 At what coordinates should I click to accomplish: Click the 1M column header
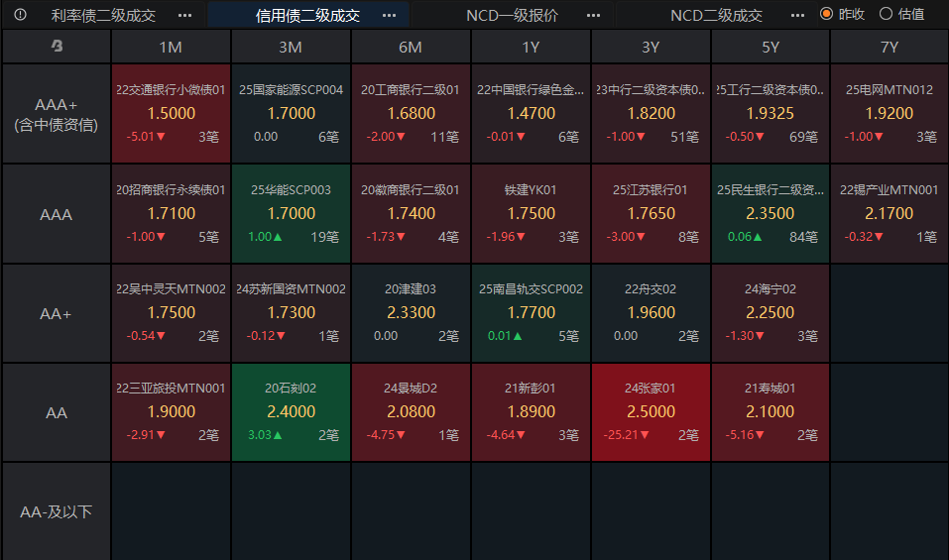tap(171, 47)
